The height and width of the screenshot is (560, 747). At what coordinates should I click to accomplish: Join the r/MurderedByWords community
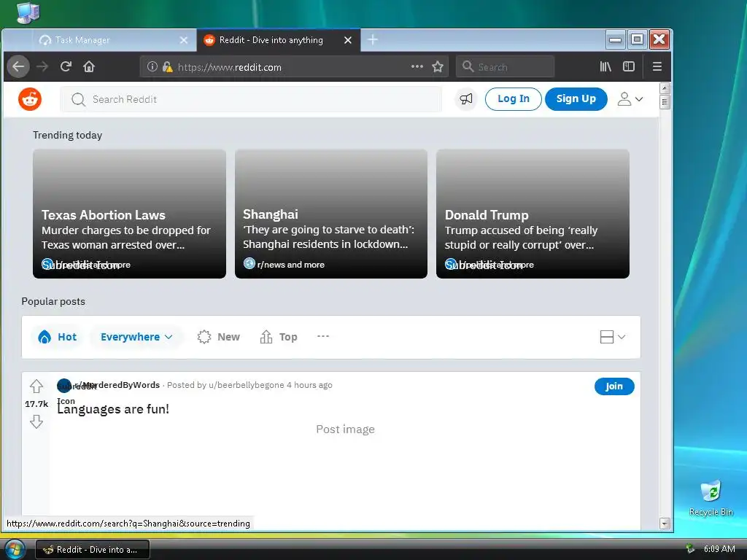[x=614, y=386]
